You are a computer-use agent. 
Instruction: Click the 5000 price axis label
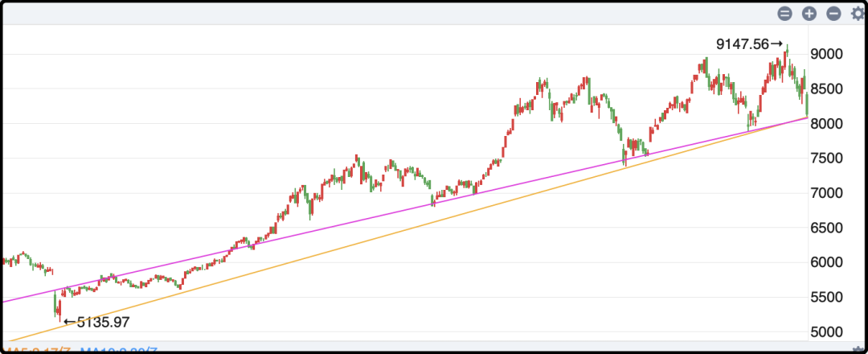[x=827, y=332]
